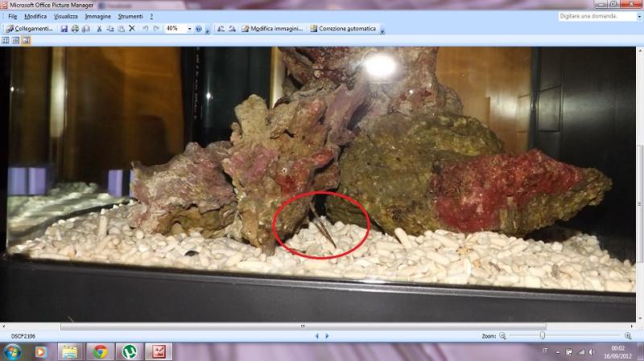Click the volume speaker tray icon

point(592,352)
